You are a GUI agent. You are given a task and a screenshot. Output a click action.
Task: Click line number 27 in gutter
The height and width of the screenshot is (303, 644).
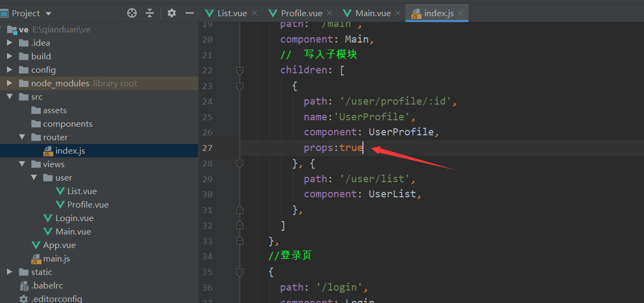(207, 148)
